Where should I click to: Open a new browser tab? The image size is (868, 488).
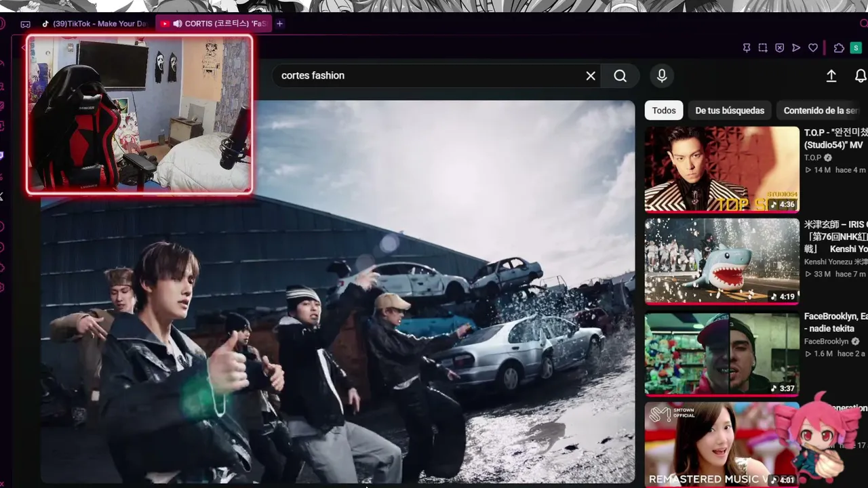279,24
